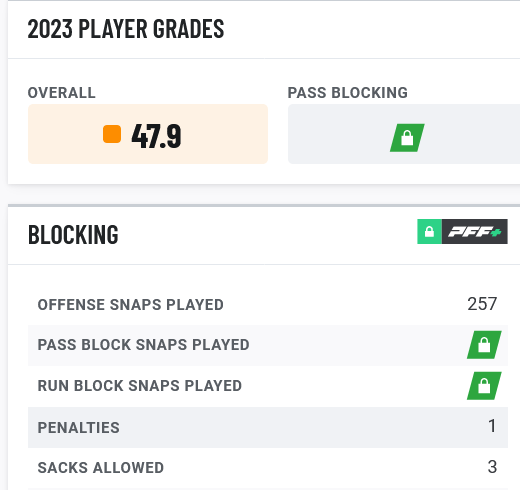Unlock the Pass Block Snaps Played value

pyautogui.click(x=484, y=345)
